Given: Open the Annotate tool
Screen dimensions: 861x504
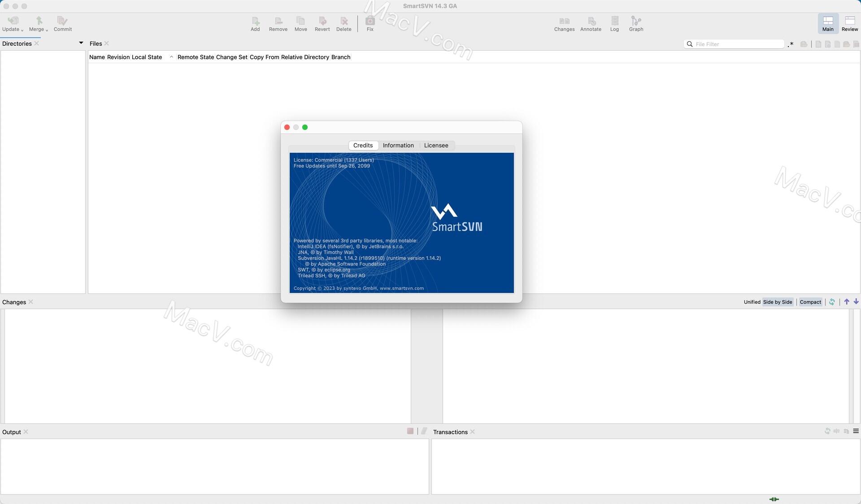Looking at the screenshot, I should pyautogui.click(x=591, y=23).
